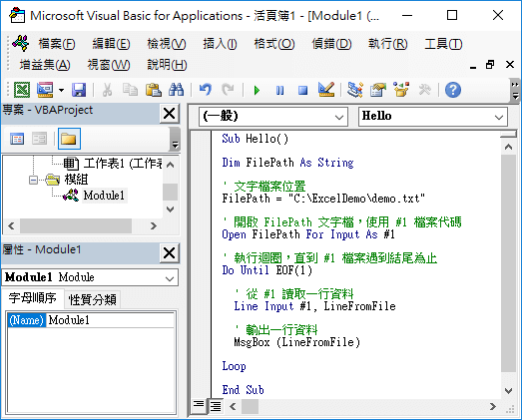Click the Redo arrow icon
Screen dimensions: 522x420
point(229,90)
